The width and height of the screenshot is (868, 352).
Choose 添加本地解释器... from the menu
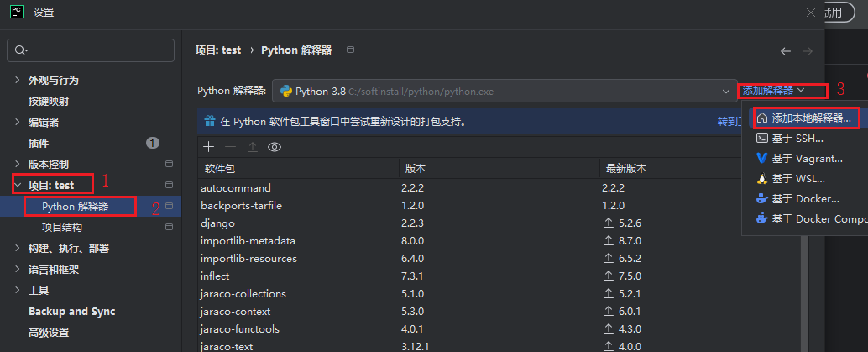tap(811, 118)
